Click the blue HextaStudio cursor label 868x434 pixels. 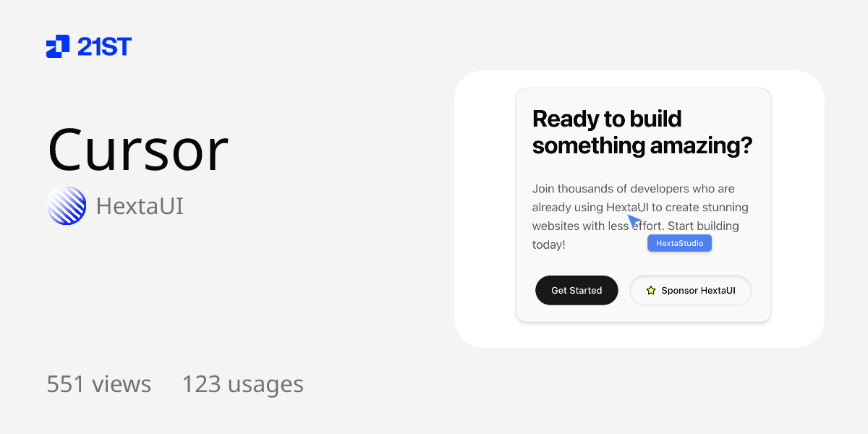pyautogui.click(x=679, y=243)
